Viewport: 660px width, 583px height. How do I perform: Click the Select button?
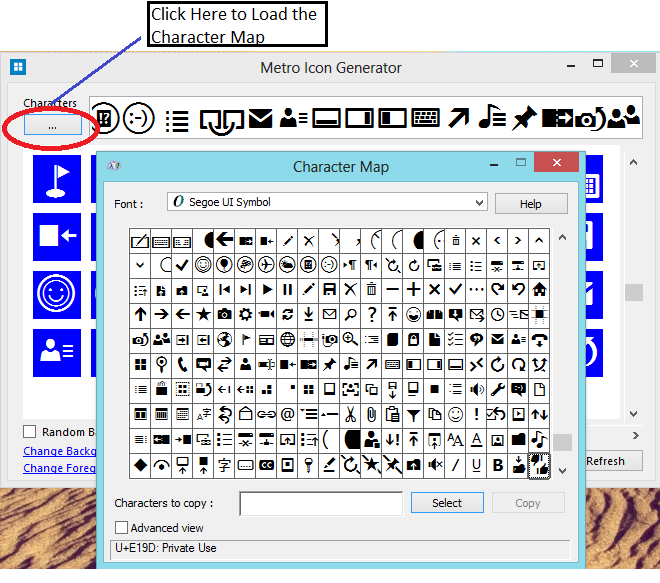(x=447, y=503)
